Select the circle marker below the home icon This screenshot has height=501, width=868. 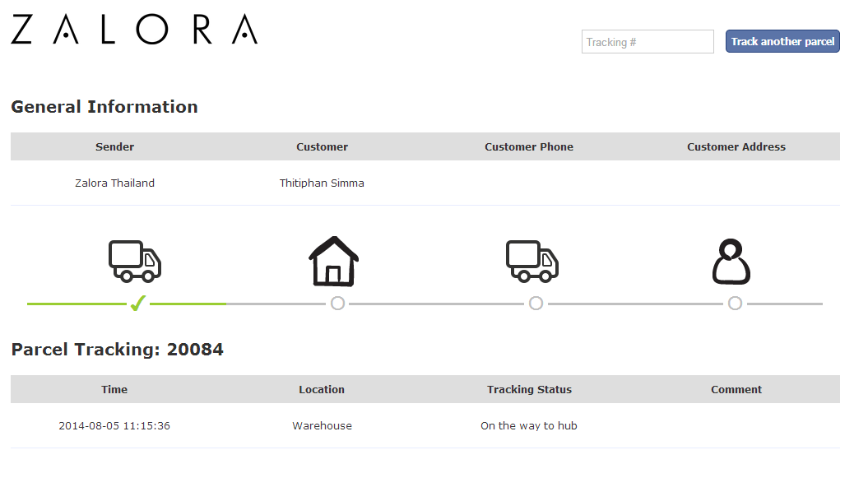point(337,303)
